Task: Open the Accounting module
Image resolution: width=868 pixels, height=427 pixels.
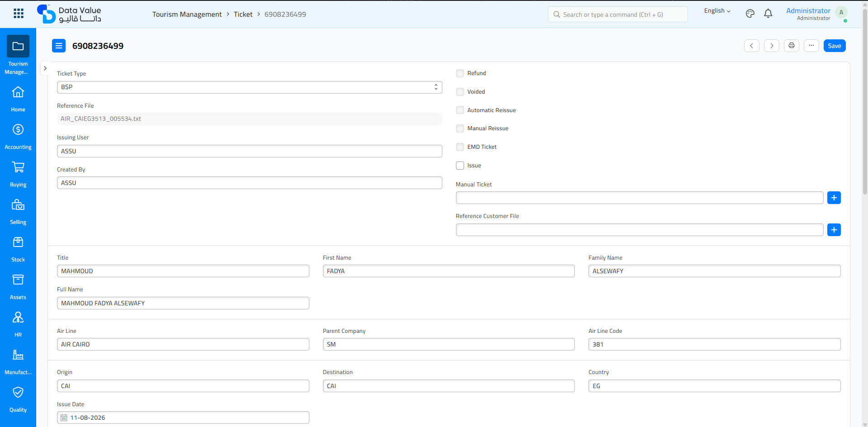Action: [x=18, y=137]
